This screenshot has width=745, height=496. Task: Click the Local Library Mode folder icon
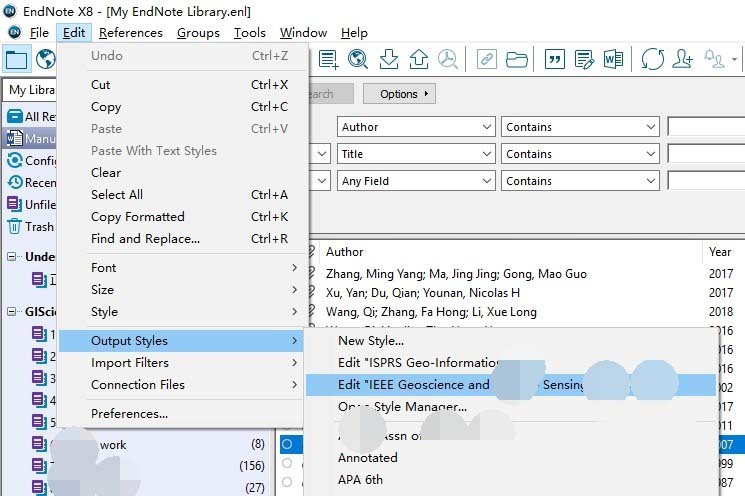coord(16,59)
